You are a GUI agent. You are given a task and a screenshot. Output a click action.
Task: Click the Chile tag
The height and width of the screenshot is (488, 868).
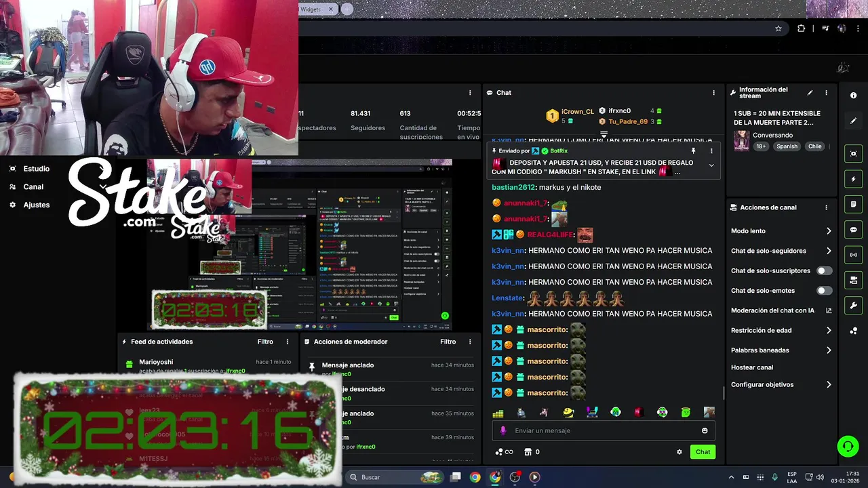pyautogui.click(x=814, y=146)
